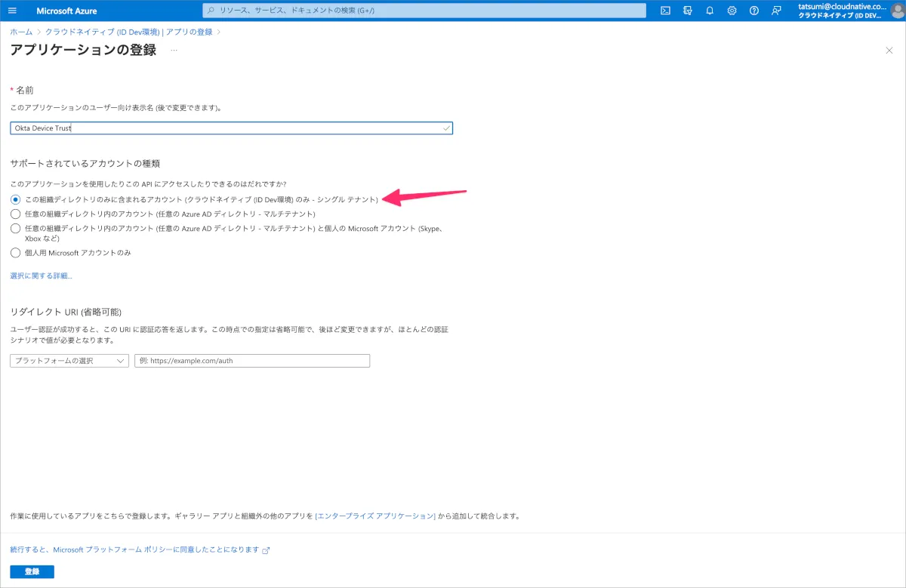Edit the Okta Device Trust name field
The image size is (906, 588).
pos(231,128)
